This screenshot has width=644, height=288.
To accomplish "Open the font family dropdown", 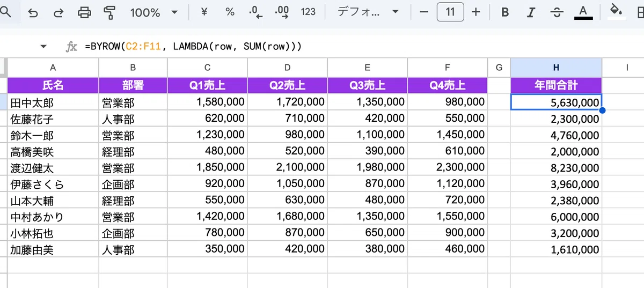I will 368,12.
